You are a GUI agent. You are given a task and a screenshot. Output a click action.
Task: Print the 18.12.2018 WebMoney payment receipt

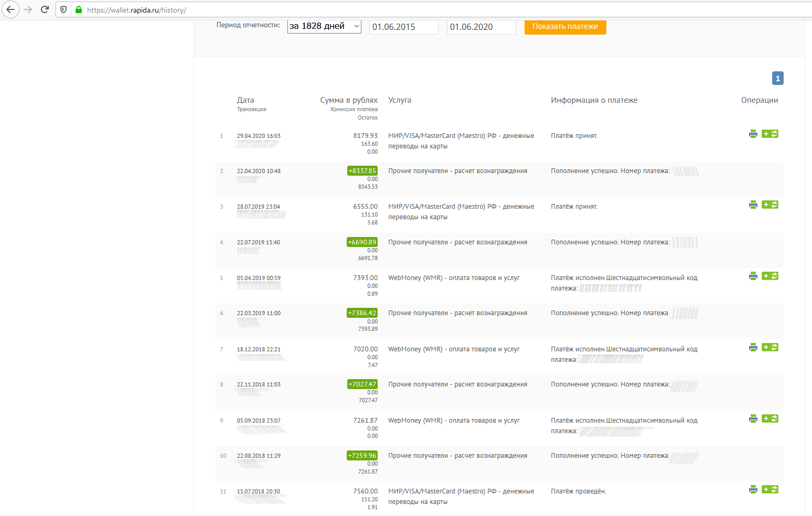753,347
